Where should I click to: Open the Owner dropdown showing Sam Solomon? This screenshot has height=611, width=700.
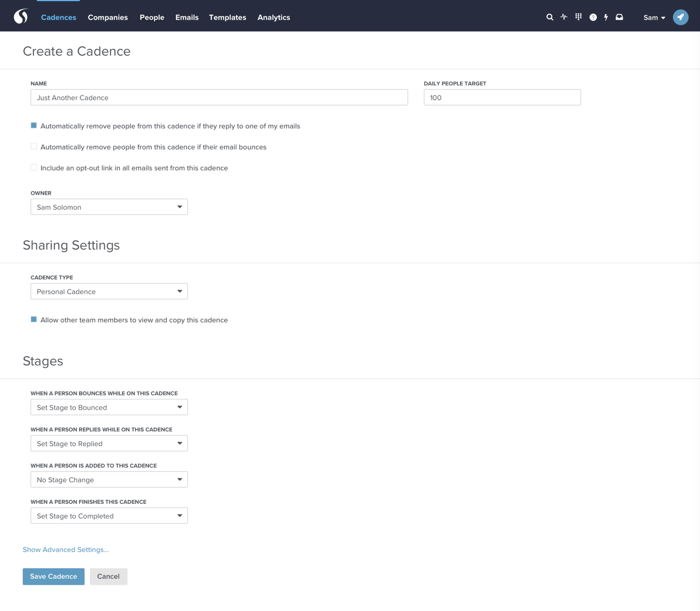point(109,207)
